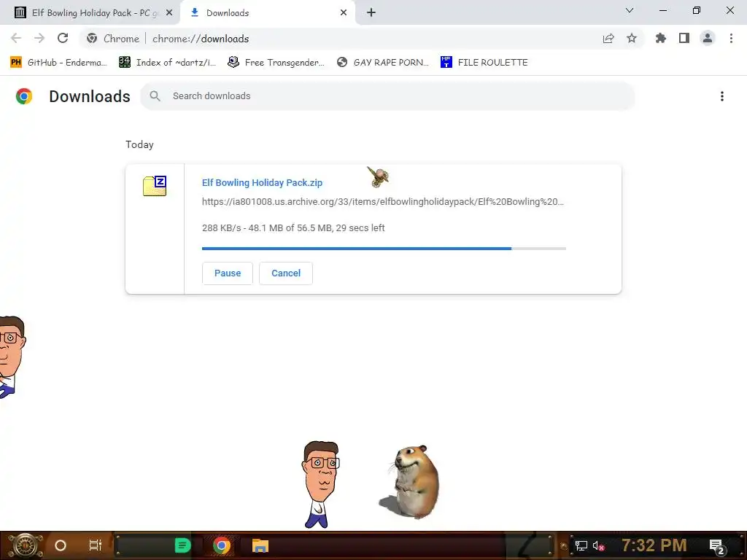The image size is (747, 560).
Task: Show the side panel
Action: click(684, 39)
